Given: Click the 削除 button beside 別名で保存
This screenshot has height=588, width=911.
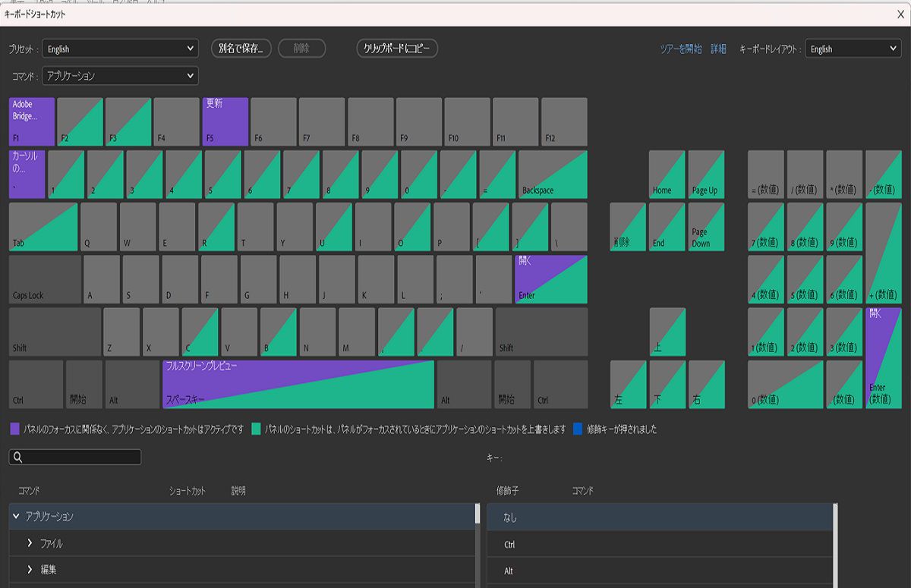Looking at the screenshot, I should point(301,49).
